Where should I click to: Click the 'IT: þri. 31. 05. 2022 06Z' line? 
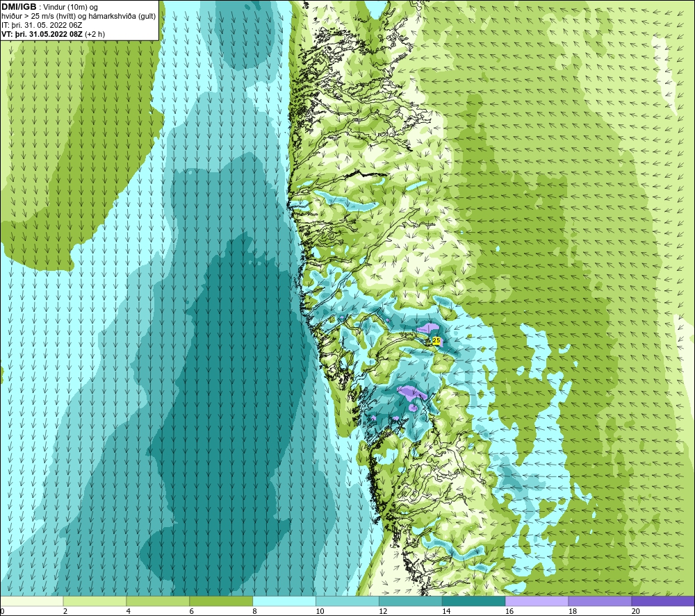pyautogui.click(x=42, y=25)
